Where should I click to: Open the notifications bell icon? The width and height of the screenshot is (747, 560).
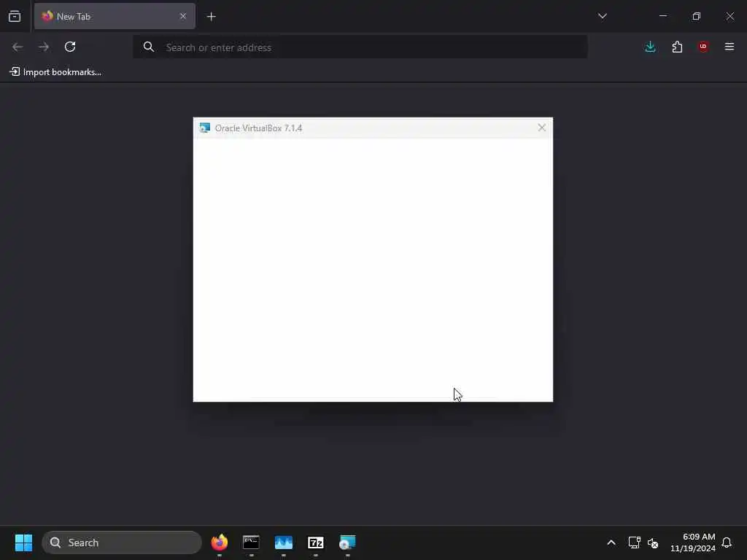727,542
